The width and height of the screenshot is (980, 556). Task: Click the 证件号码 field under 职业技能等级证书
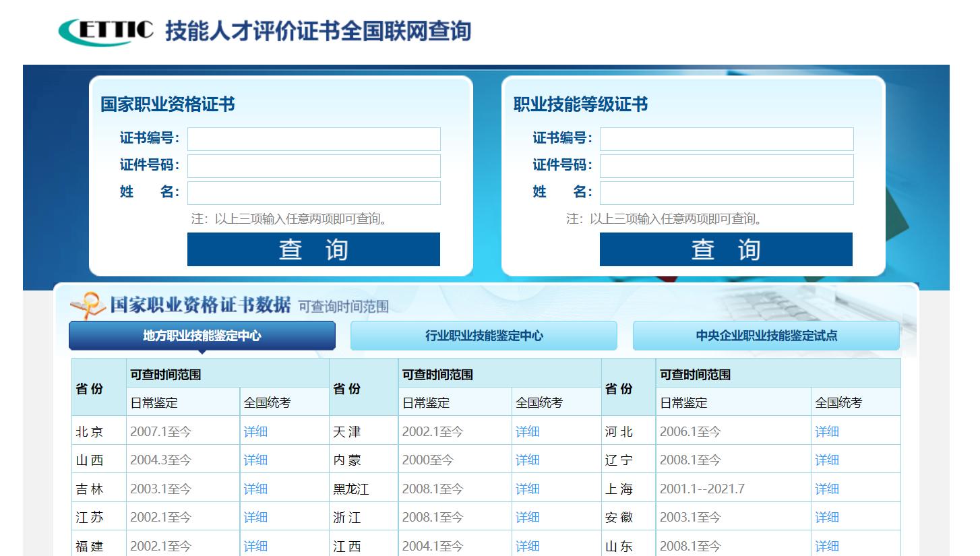pos(727,166)
